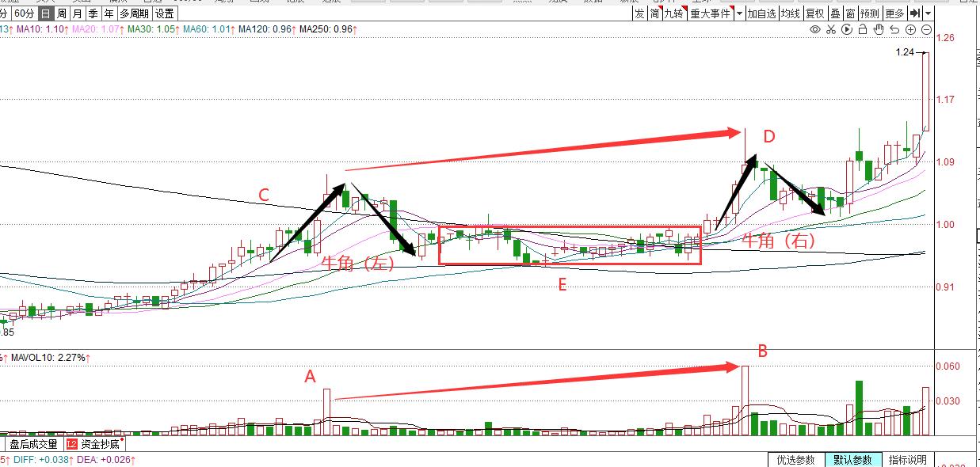Open the 更多 more options button
The width and height of the screenshot is (980, 467).
coord(894,13)
